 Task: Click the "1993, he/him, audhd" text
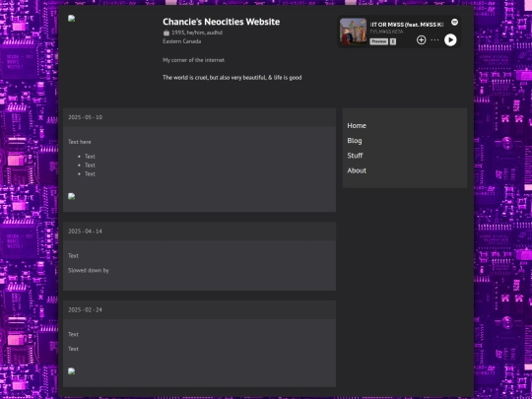[197, 33]
